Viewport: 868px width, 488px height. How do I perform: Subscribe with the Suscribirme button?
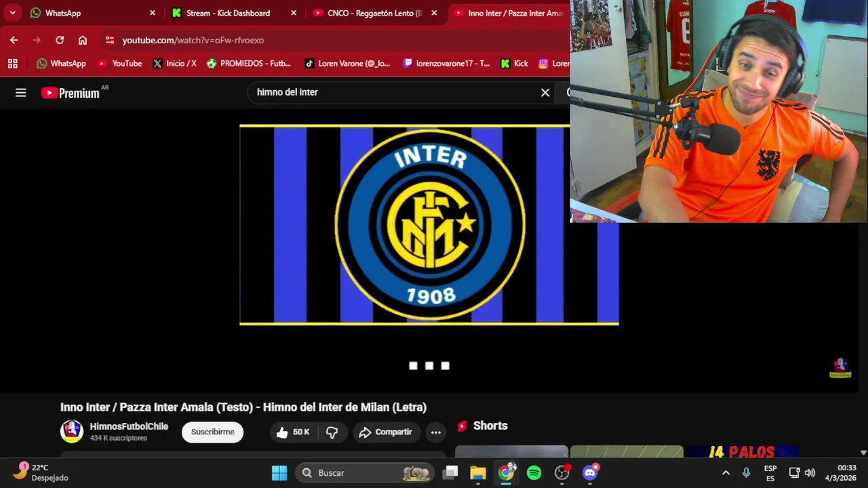[x=212, y=432]
